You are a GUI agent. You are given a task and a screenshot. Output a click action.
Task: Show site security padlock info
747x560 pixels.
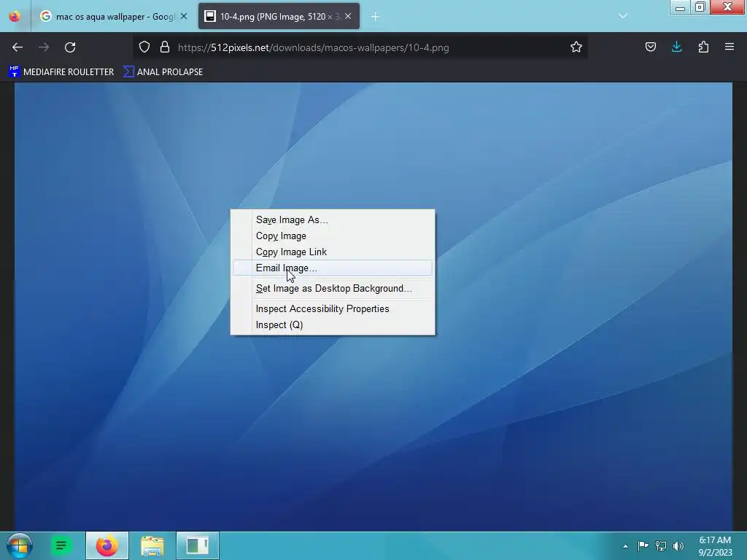(x=165, y=47)
